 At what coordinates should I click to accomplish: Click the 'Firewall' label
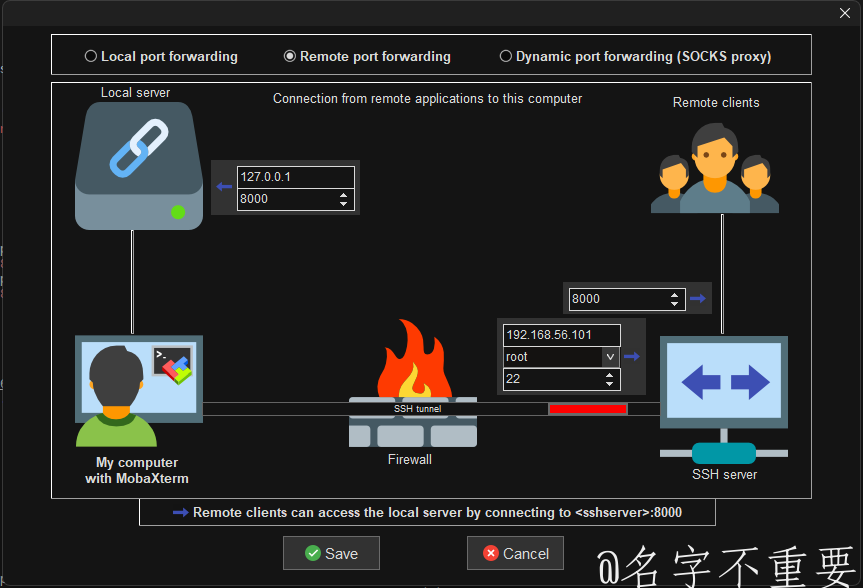409,460
